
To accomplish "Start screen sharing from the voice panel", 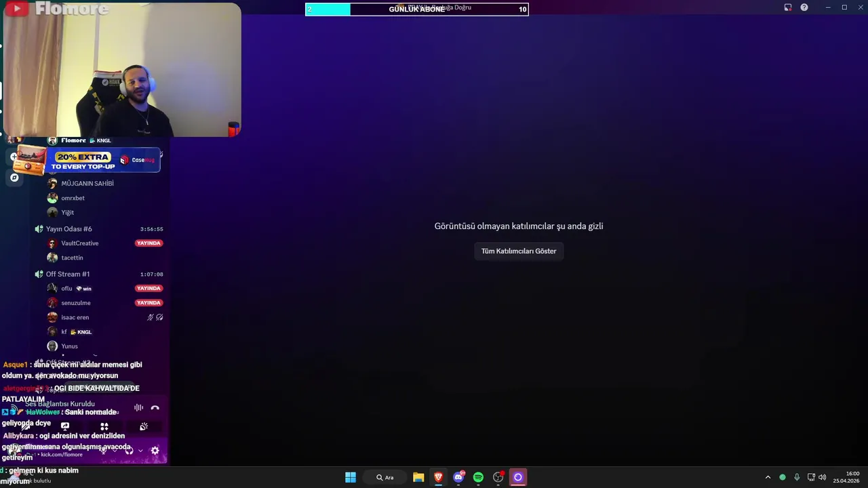I will click(x=65, y=426).
